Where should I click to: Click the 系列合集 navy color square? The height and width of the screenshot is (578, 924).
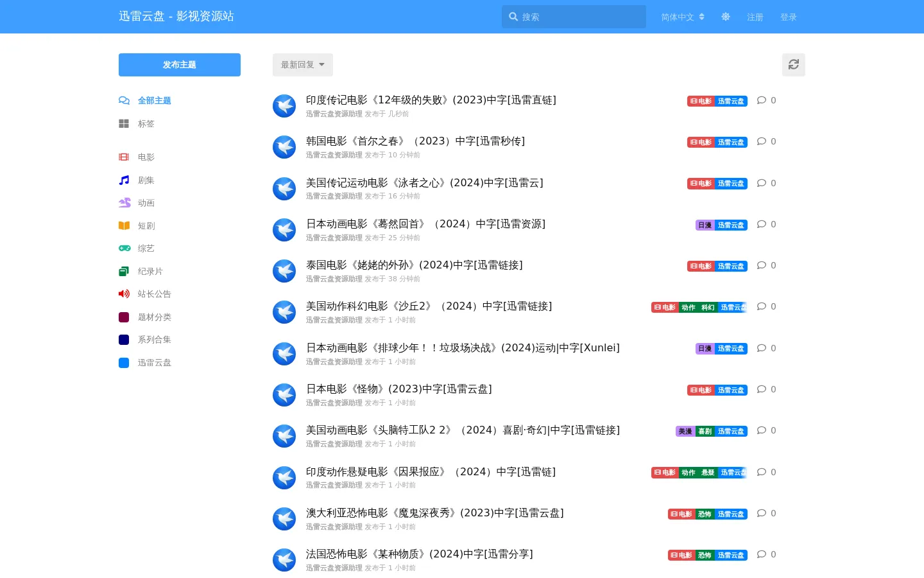(124, 340)
